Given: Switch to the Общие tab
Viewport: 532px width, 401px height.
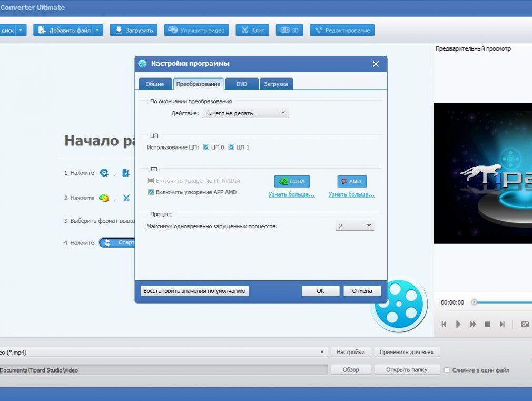Looking at the screenshot, I should [155, 84].
